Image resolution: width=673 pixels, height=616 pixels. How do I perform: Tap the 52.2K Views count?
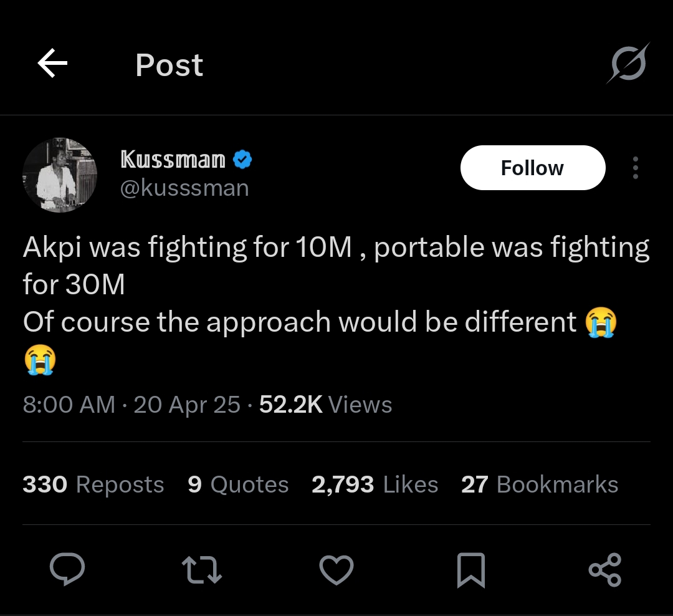click(325, 405)
